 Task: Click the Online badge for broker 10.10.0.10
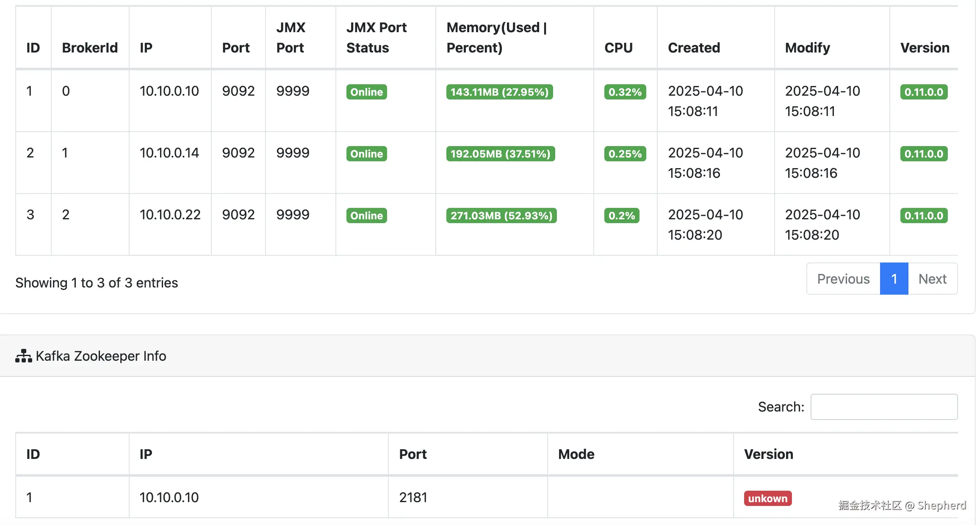[x=366, y=92]
